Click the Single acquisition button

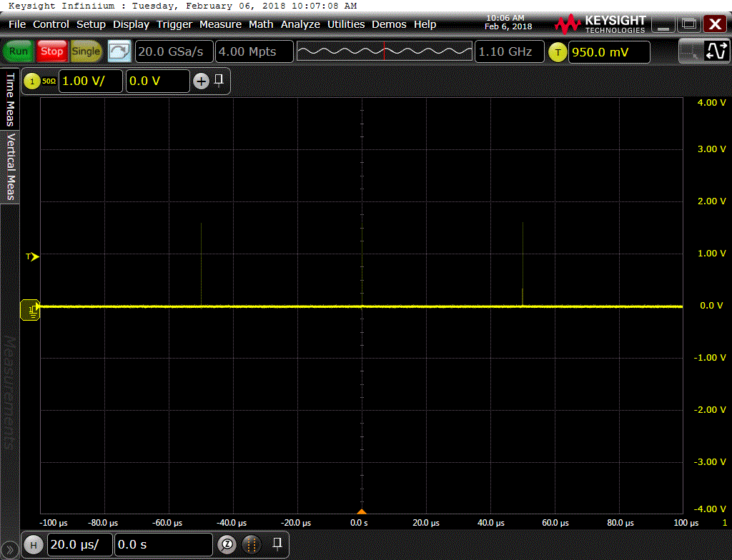coord(86,51)
